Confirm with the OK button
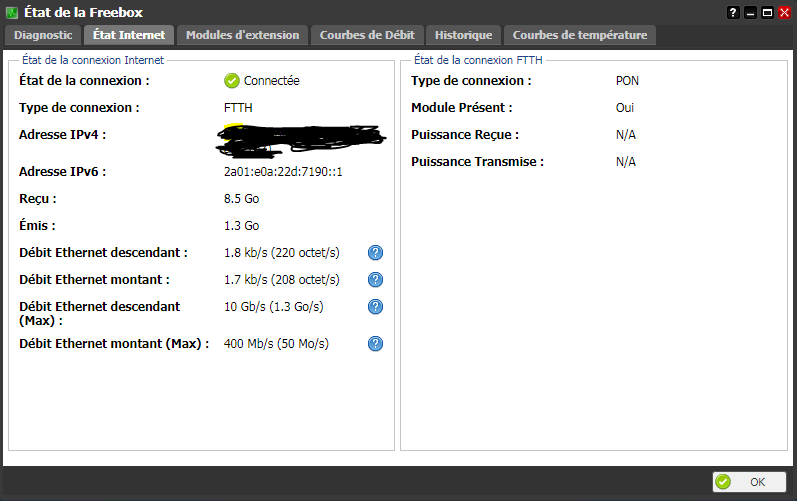The height and width of the screenshot is (501, 797). pos(749,482)
